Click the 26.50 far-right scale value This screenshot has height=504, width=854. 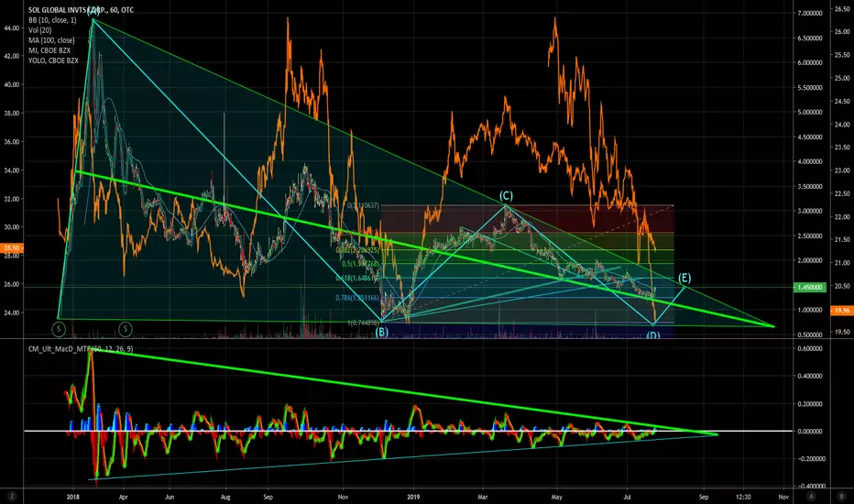[841, 9]
